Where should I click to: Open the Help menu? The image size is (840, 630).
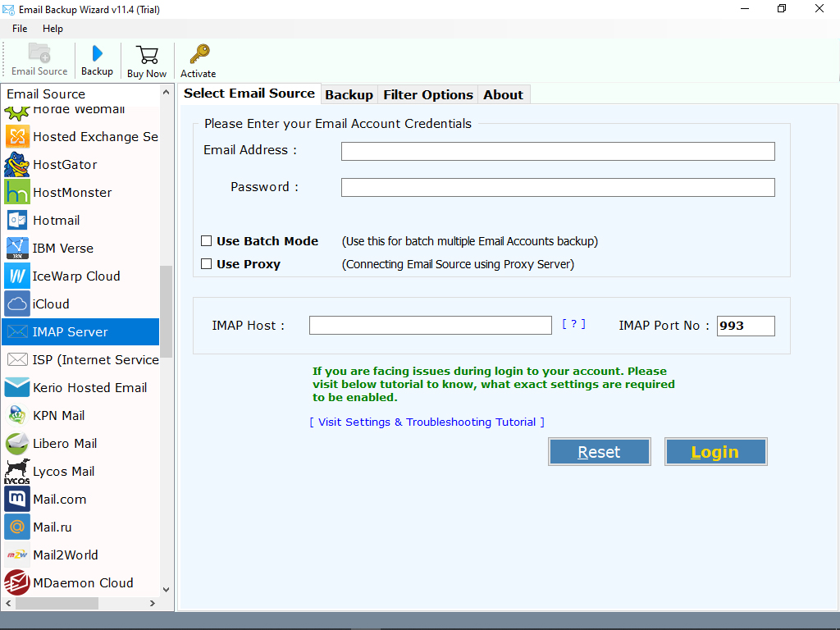(52, 29)
